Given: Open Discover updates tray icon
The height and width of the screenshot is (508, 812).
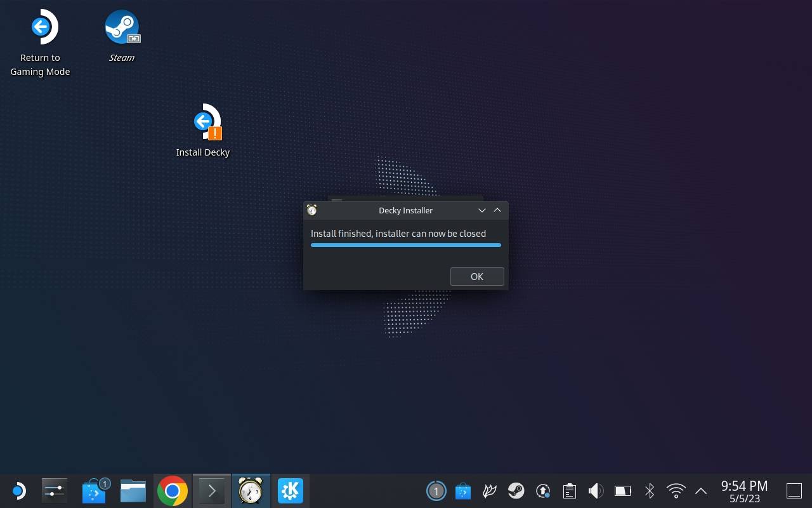Looking at the screenshot, I should point(463,491).
